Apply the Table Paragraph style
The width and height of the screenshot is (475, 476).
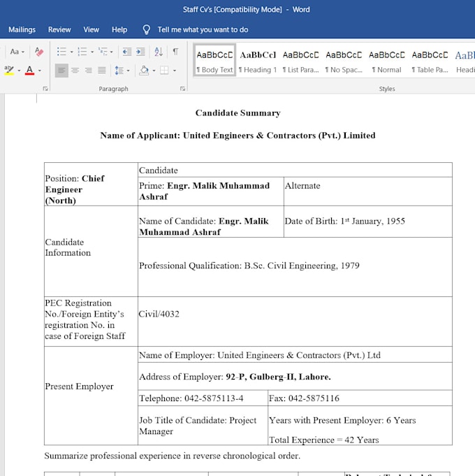click(x=430, y=60)
